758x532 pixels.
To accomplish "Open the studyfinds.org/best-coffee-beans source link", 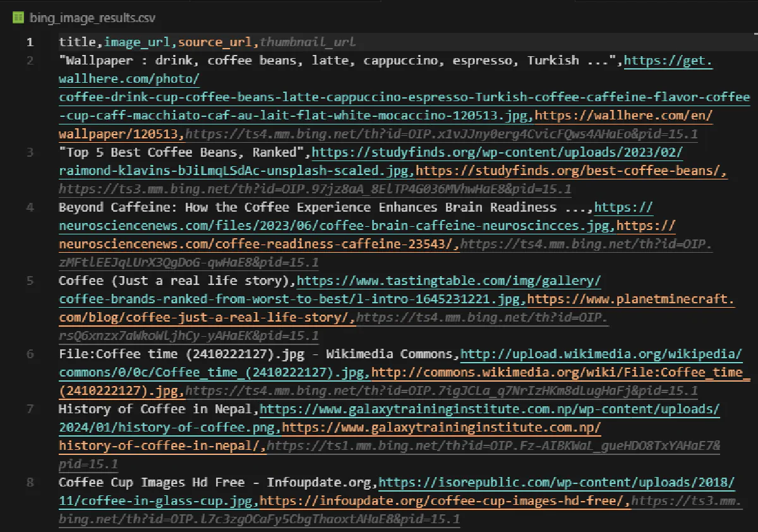I will pos(570,171).
